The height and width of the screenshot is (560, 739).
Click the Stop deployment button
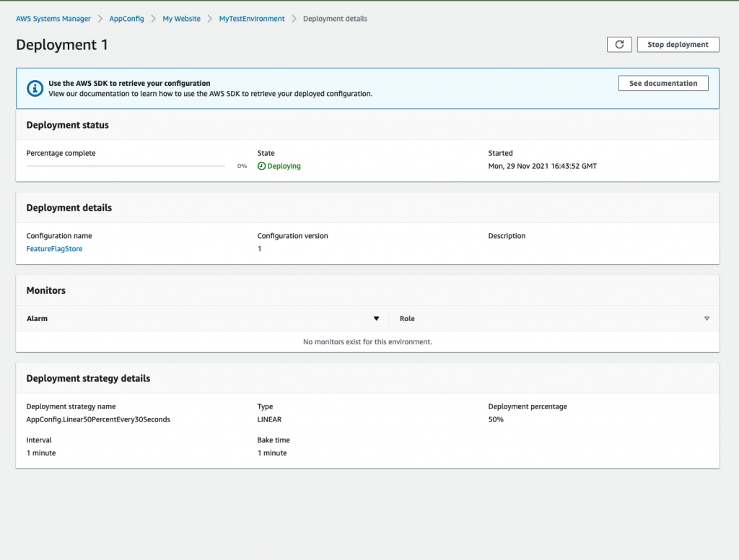click(677, 44)
